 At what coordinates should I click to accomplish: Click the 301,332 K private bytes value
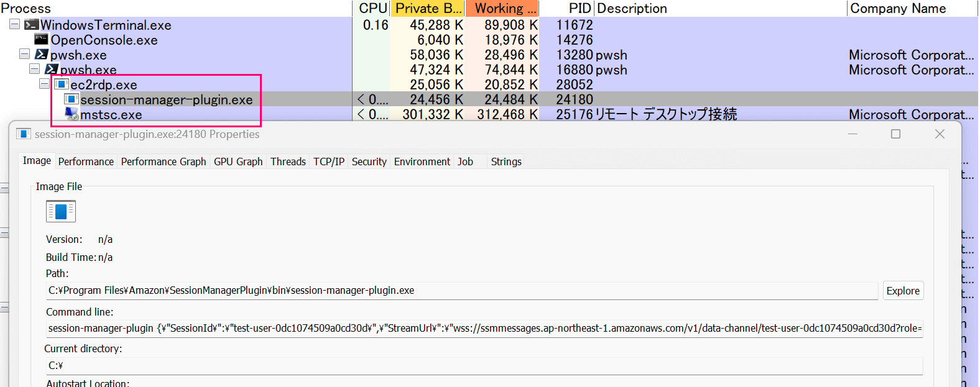pyautogui.click(x=433, y=114)
